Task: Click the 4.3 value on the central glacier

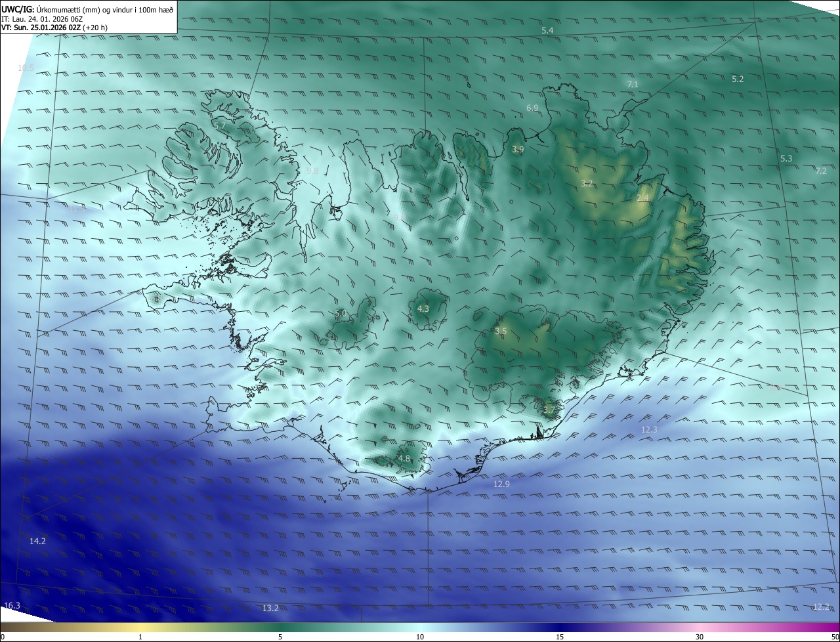Action: [x=423, y=309]
